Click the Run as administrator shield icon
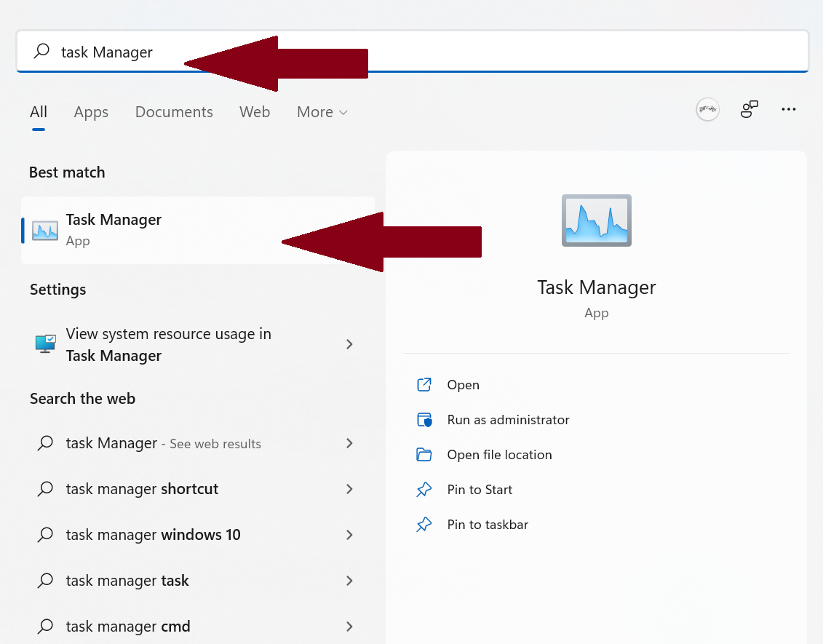823x644 pixels. [424, 420]
